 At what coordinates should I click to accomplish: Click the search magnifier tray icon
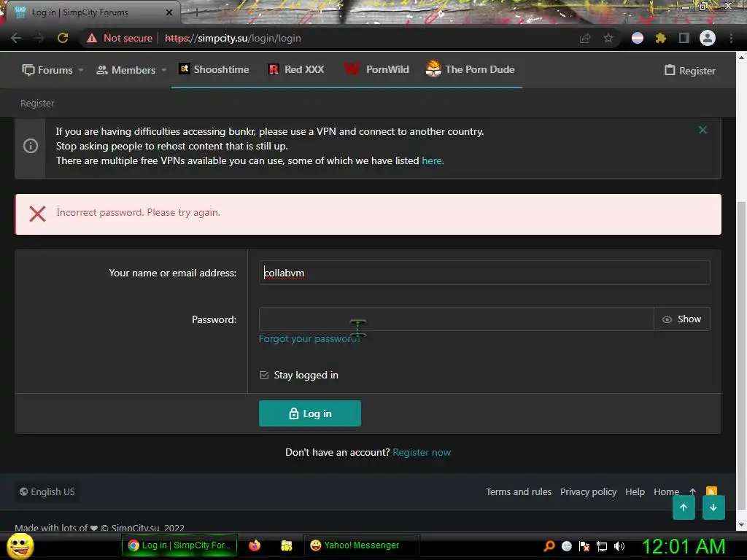(x=549, y=545)
